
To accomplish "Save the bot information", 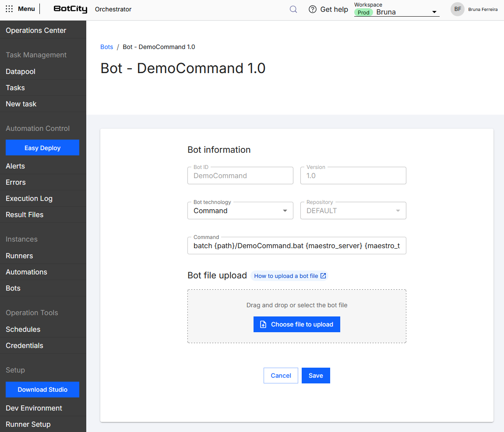I will [x=316, y=376].
